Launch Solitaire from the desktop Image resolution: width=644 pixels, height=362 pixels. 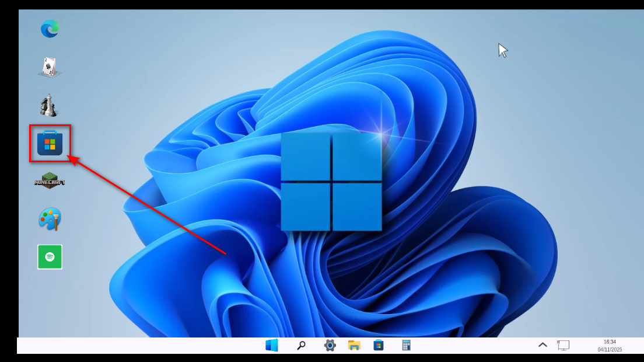click(x=49, y=65)
